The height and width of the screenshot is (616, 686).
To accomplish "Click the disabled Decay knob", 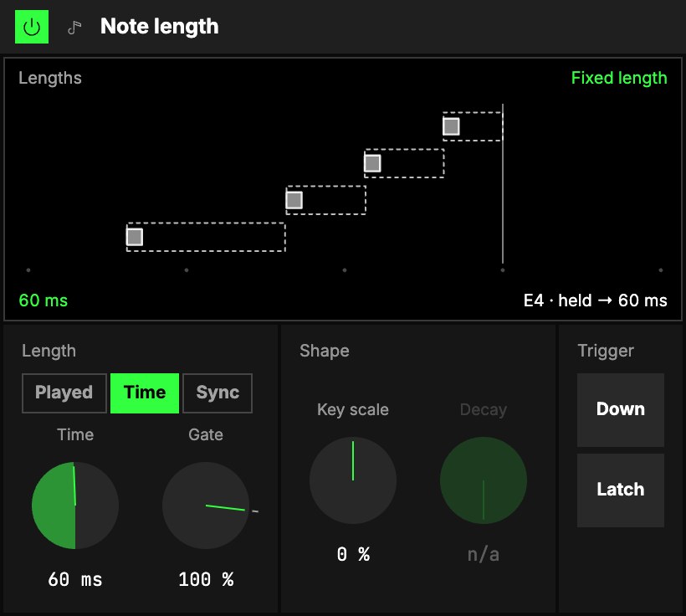I will (483, 480).
